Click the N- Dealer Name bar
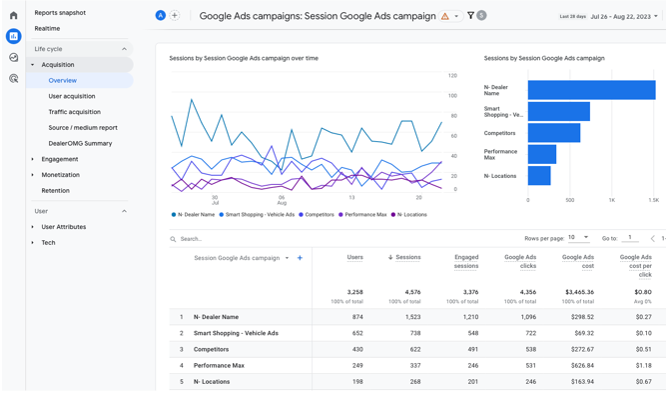669x394 pixels. [591, 90]
